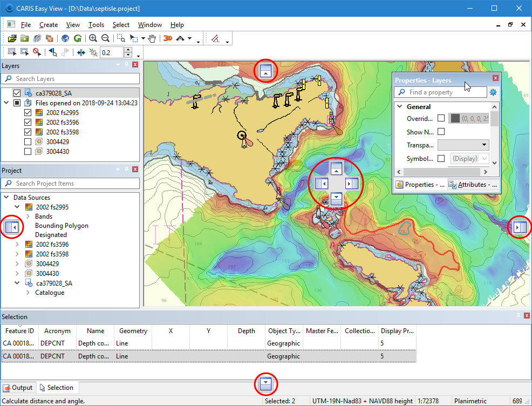Switch to the Output tab
The width and height of the screenshot is (532, 406).
(18, 388)
